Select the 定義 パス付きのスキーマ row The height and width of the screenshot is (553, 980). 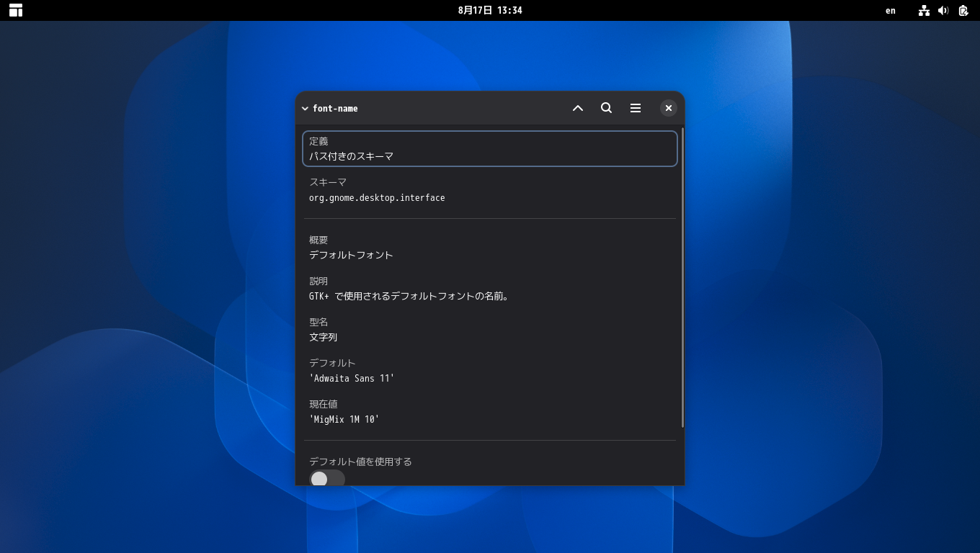(490, 148)
